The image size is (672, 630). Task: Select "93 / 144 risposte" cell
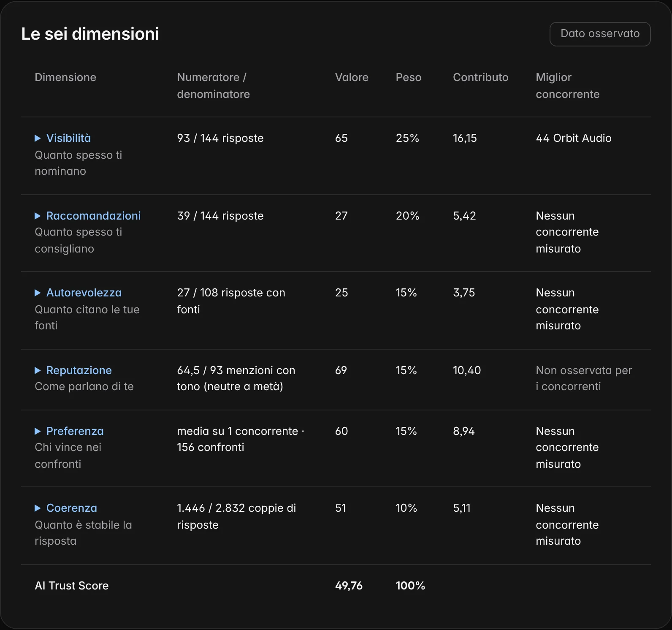(x=220, y=138)
